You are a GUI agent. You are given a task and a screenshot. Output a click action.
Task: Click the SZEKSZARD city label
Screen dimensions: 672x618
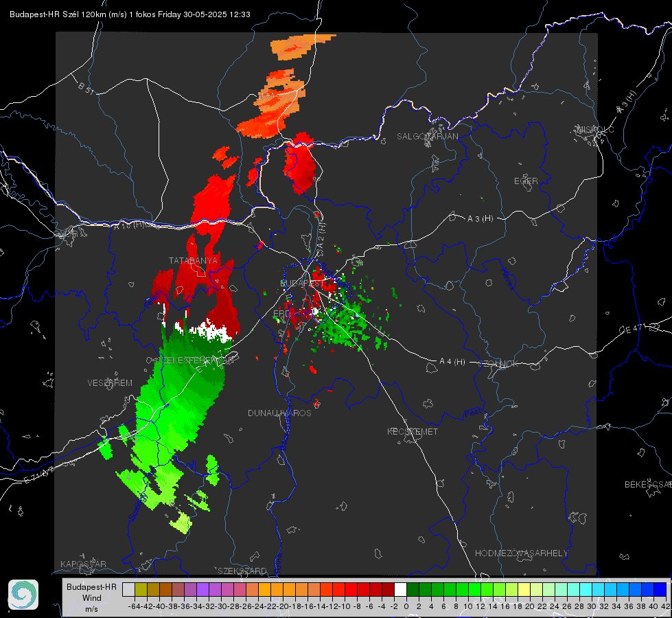coord(242,571)
